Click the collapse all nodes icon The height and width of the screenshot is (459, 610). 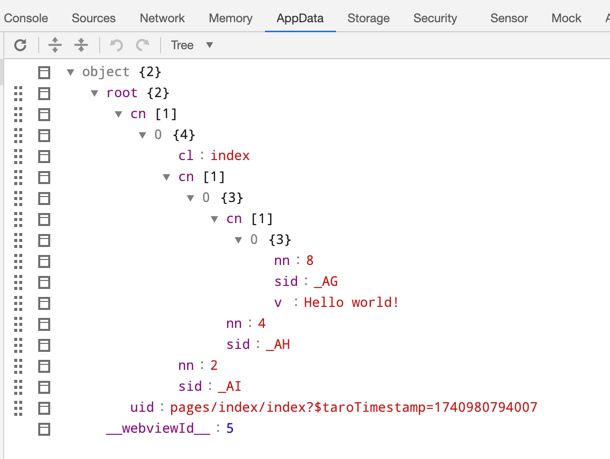81,45
